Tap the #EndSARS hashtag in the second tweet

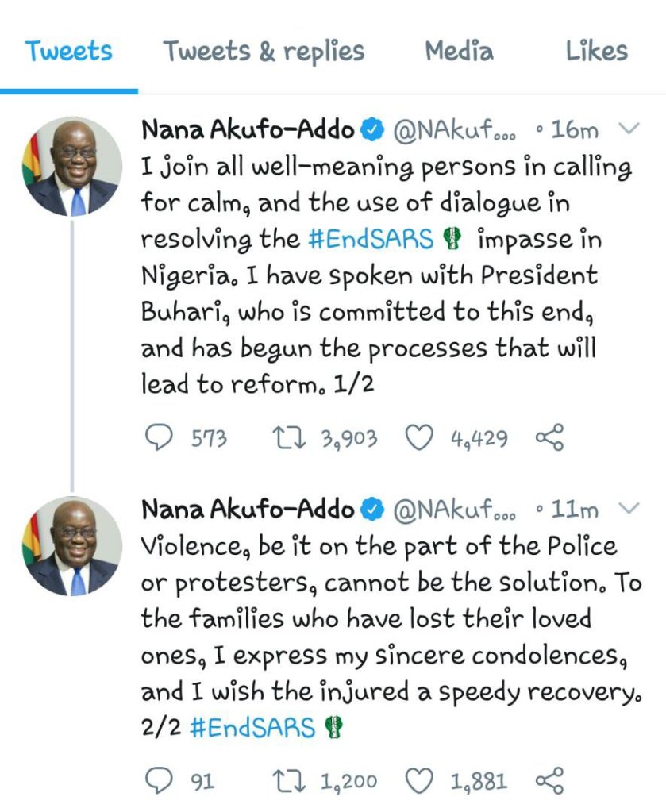point(252,728)
